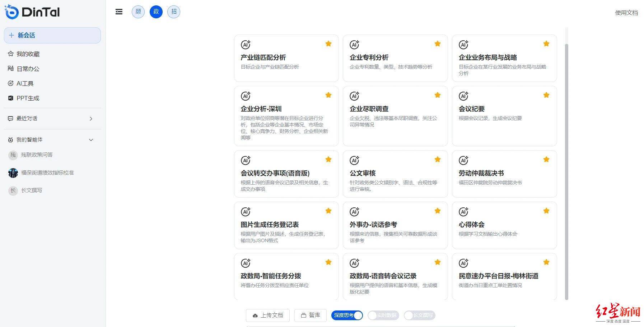Click the star on 企业尽职调查 card
Screen dimensions: 644x327
(437, 95)
